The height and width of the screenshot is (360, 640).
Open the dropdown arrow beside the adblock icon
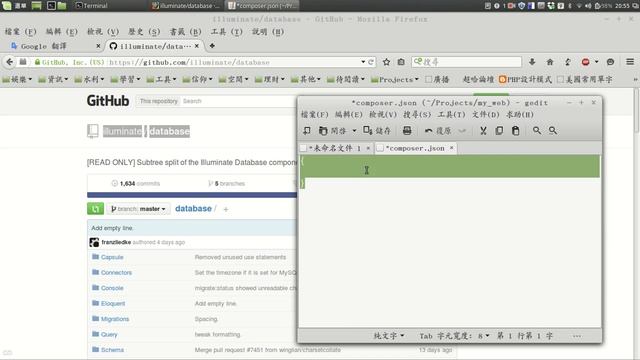[x=597, y=62]
